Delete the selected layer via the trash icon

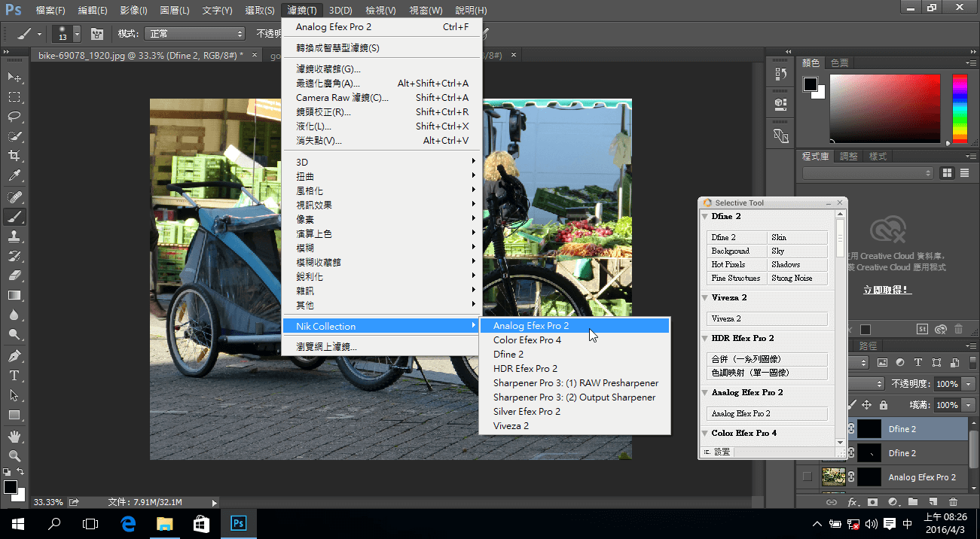pos(954,501)
